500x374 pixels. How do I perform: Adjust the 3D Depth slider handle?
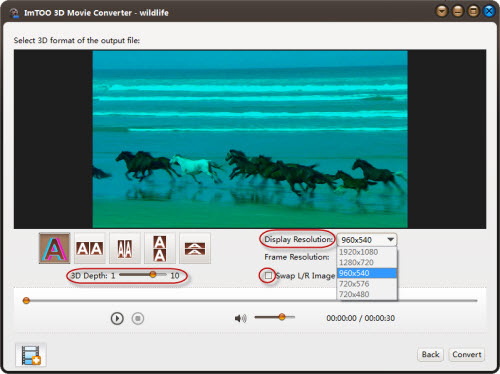pyautogui.click(x=153, y=275)
